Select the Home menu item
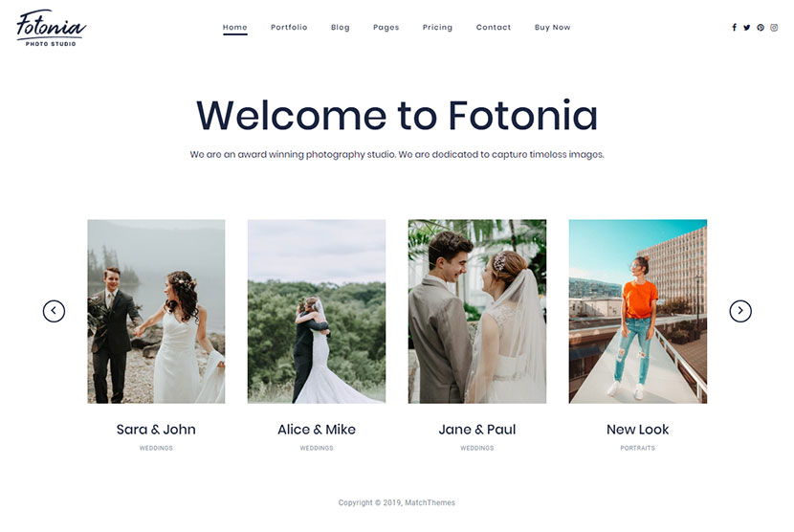Image resolution: width=794 pixels, height=532 pixels. click(235, 28)
